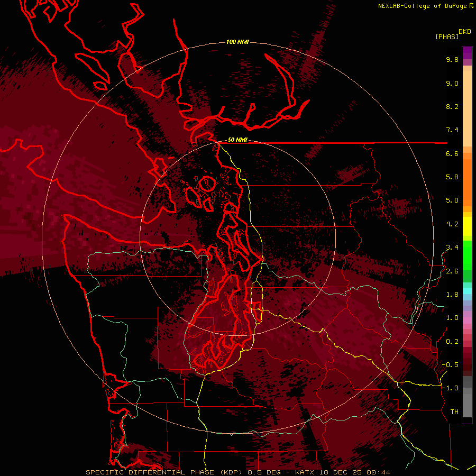The width and height of the screenshot is (476, 476).
Task: Click the bright green colorbar segment
Action: (467, 255)
